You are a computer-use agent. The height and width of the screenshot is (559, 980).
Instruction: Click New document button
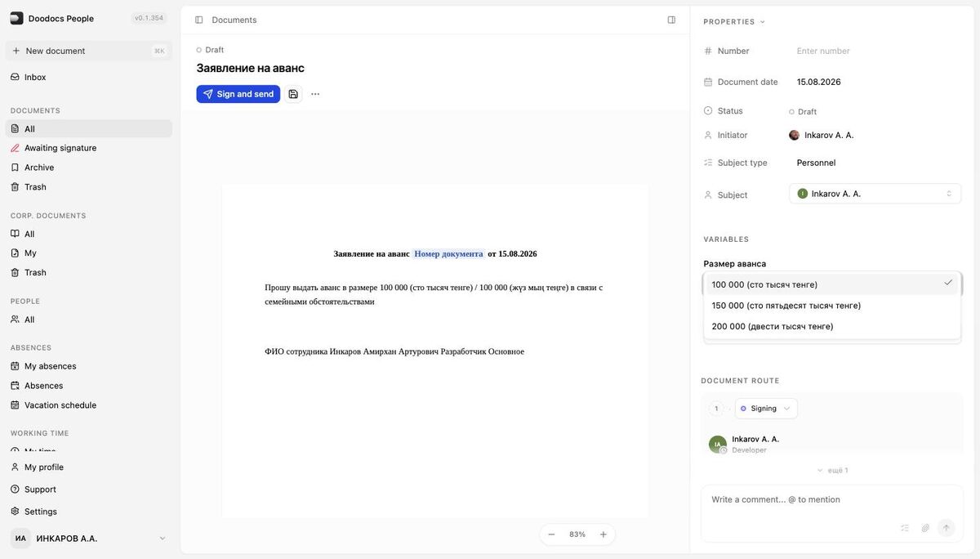[x=88, y=51]
